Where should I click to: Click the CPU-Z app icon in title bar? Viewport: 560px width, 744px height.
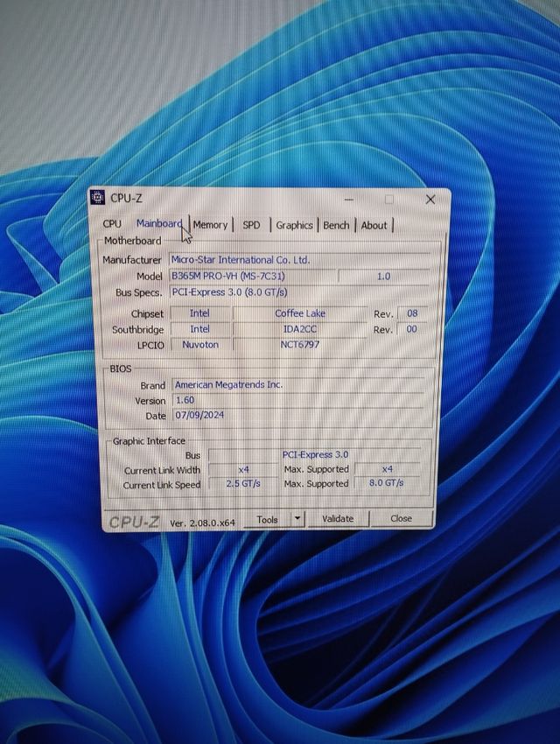tap(98, 199)
